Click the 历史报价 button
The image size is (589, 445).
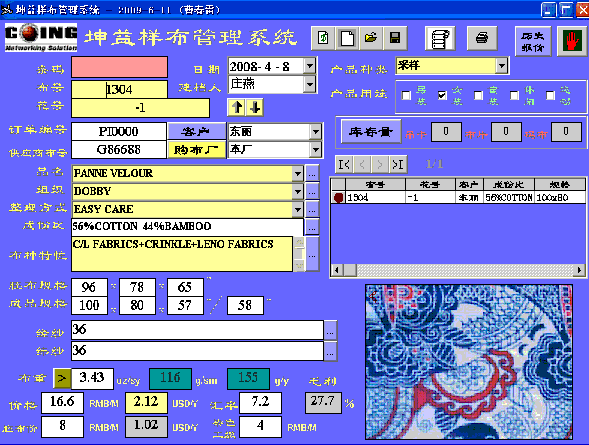click(x=533, y=41)
